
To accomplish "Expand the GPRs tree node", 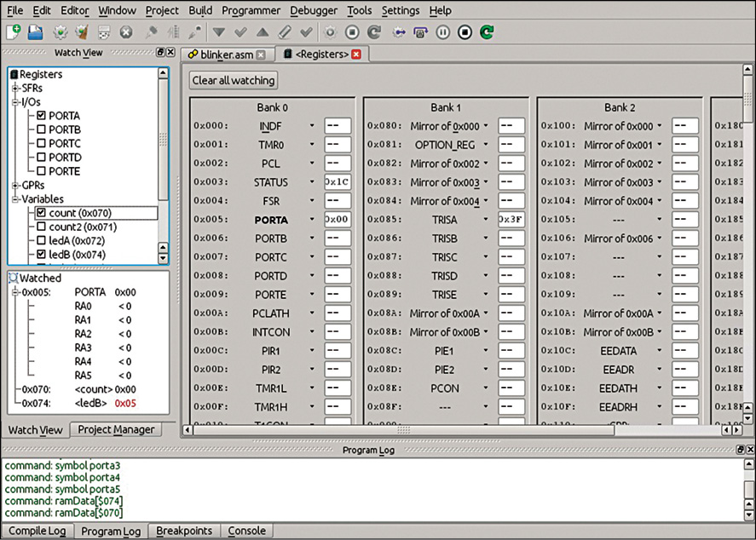I will coord(15,186).
